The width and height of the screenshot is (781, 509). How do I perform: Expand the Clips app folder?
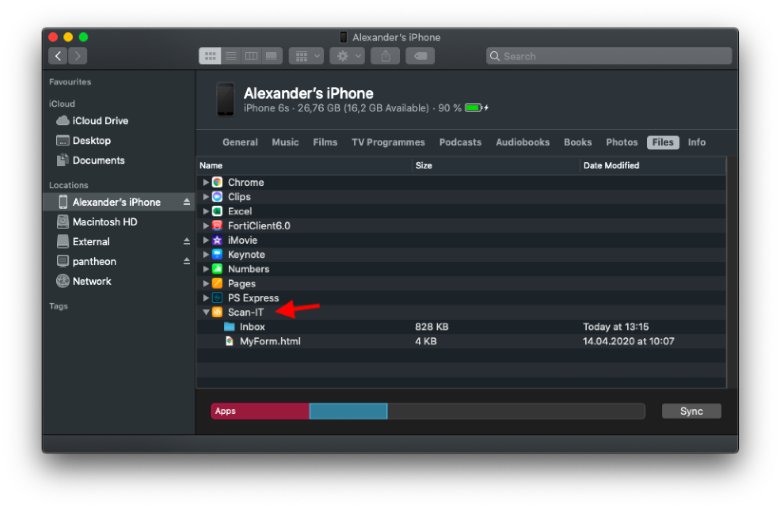click(x=205, y=197)
